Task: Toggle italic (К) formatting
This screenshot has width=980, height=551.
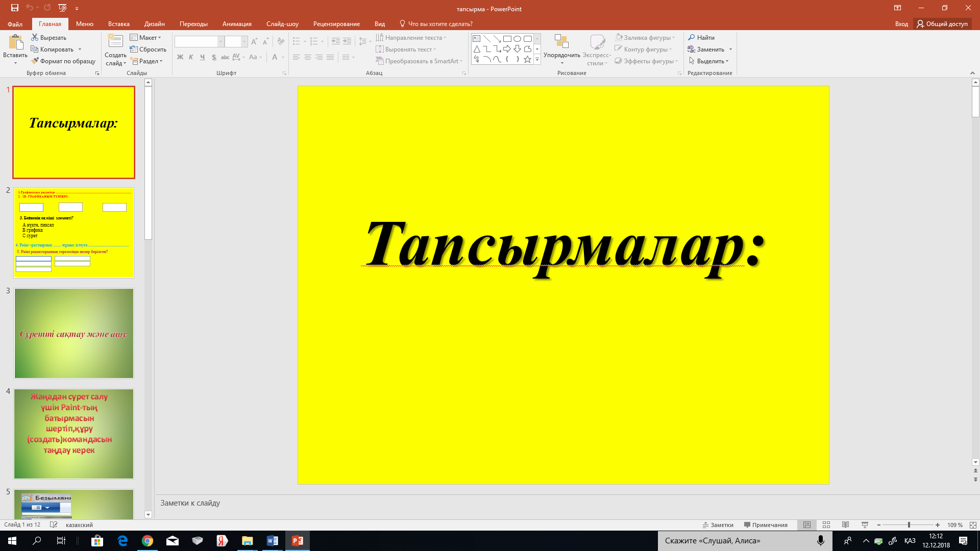Action: coord(191,57)
